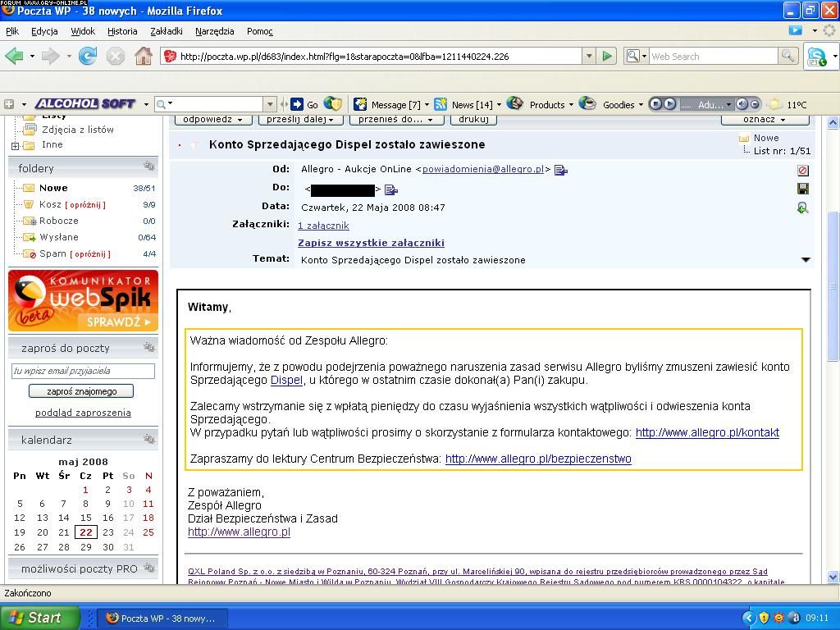
Task: Click the system tray shield security icon
Action: click(764, 618)
